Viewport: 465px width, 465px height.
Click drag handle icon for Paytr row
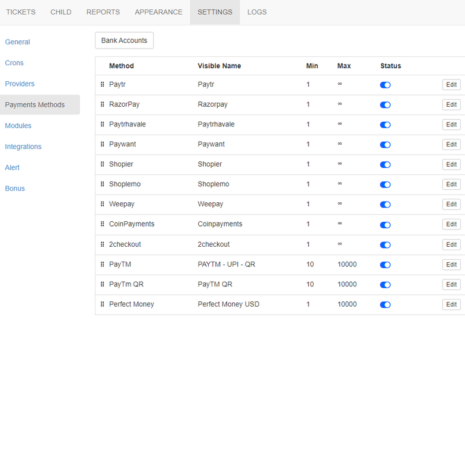point(102,85)
